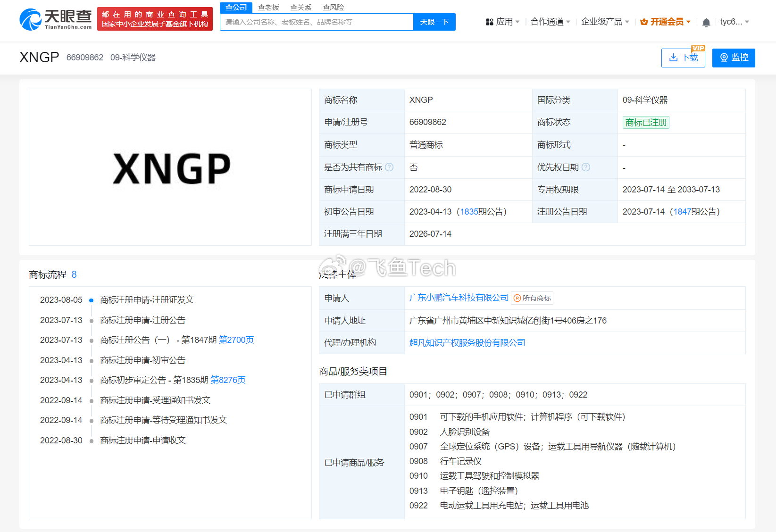Select the 查风险 search tab
Viewport: 776px width, 532px height.
click(x=333, y=8)
